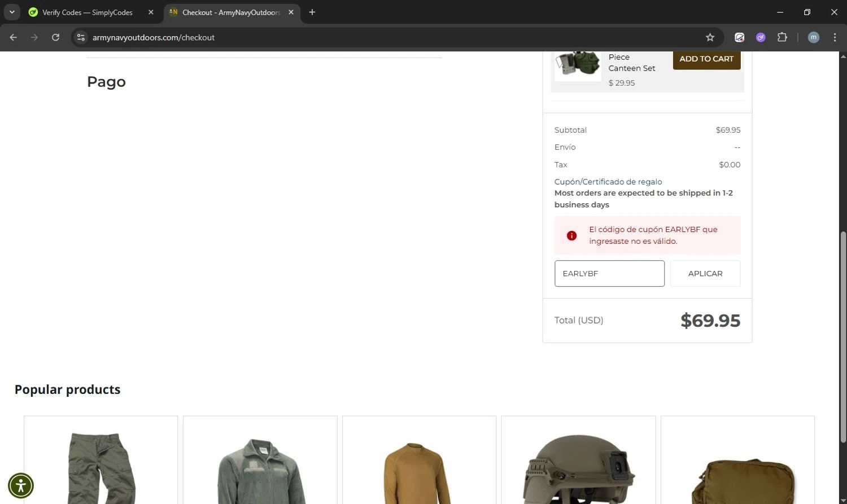Viewport: 847px width, 504px height.
Task: Select the Checkout - ArmyNavyOutdoors tab
Action: pyautogui.click(x=231, y=12)
